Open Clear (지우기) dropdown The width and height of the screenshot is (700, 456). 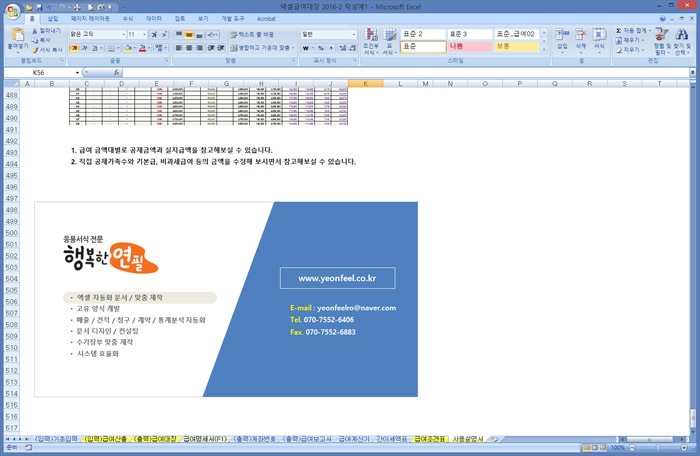(630, 50)
